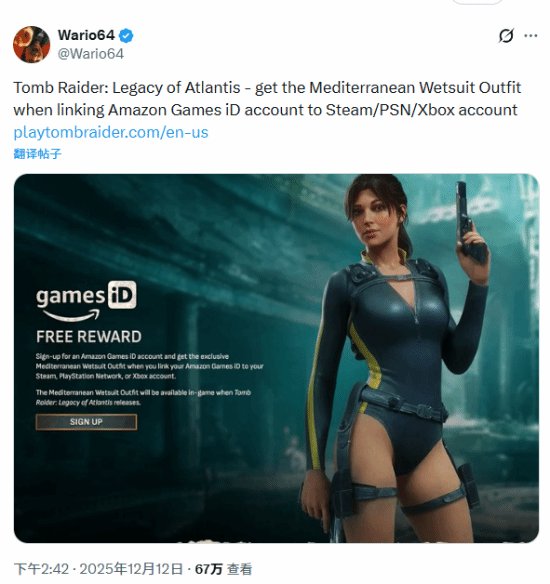Open the three-dot more options menu
This screenshot has height=584, width=550.
point(530,36)
